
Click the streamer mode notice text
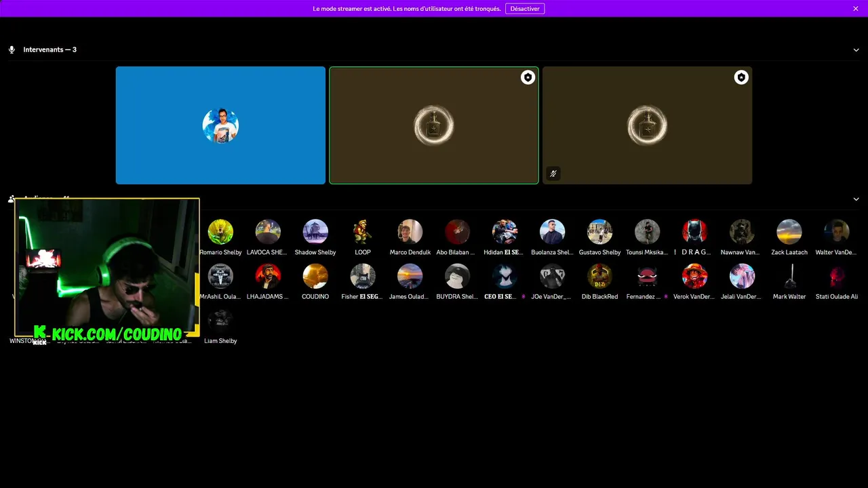(407, 9)
